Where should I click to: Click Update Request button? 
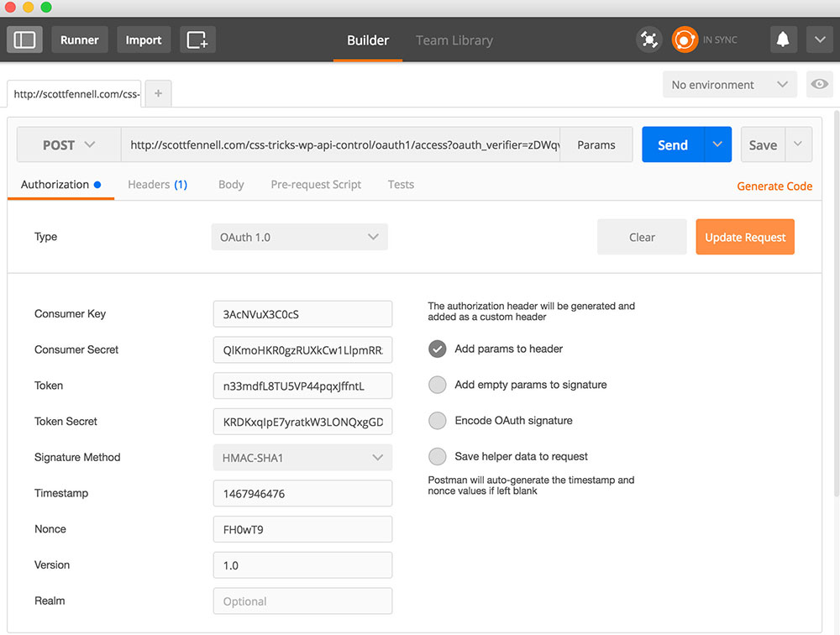(745, 237)
